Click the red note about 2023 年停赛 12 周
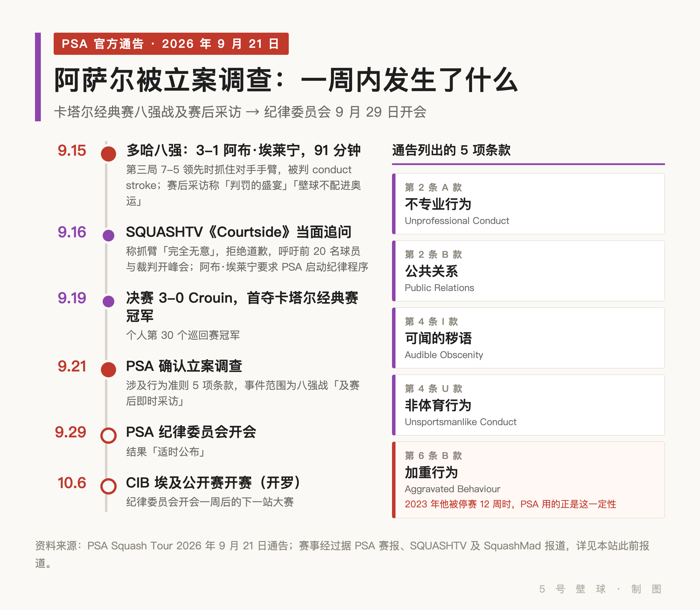 [x=510, y=504]
